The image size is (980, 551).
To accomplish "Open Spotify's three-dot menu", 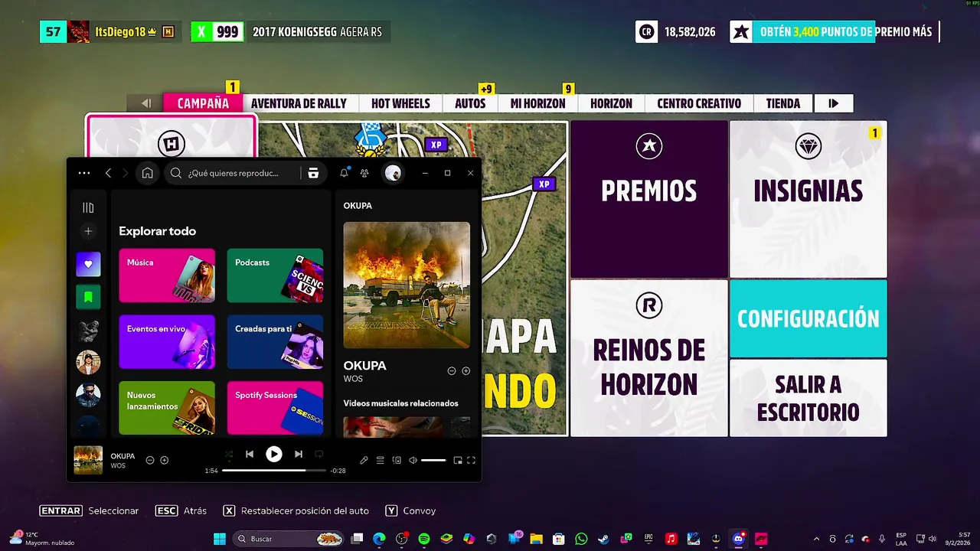I will 84,173.
